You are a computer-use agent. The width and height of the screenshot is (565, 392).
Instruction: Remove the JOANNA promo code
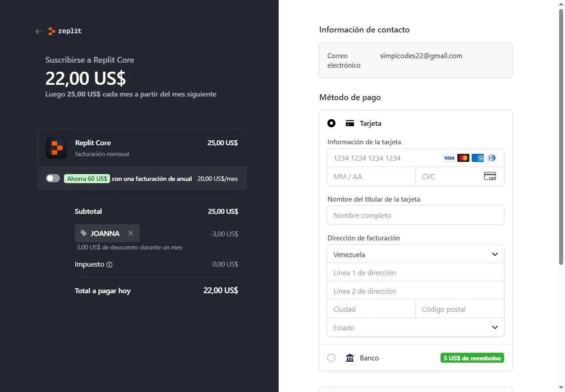click(131, 233)
